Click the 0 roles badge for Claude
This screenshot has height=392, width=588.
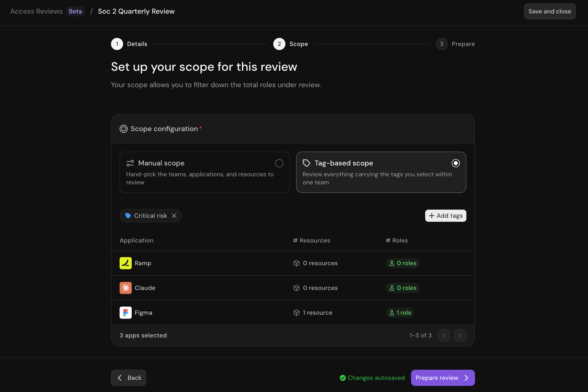[x=402, y=288]
